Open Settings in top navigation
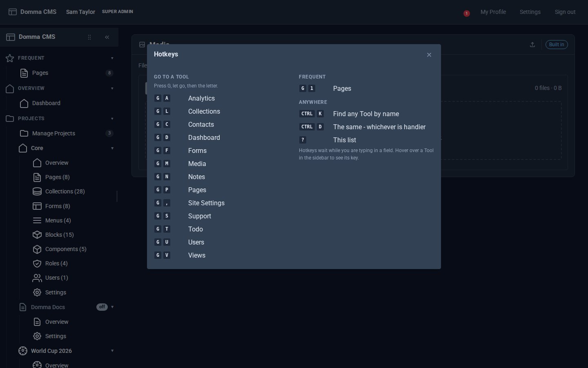The height and width of the screenshot is (368, 588). [x=530, y=12]
